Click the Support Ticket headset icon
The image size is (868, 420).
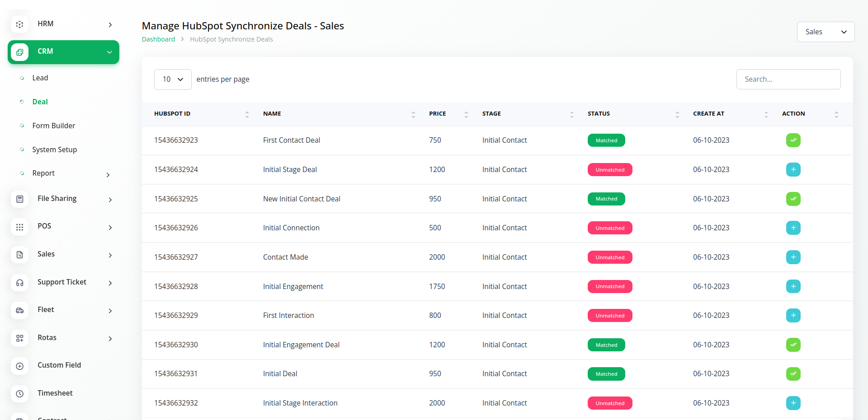tap(19, 283)
